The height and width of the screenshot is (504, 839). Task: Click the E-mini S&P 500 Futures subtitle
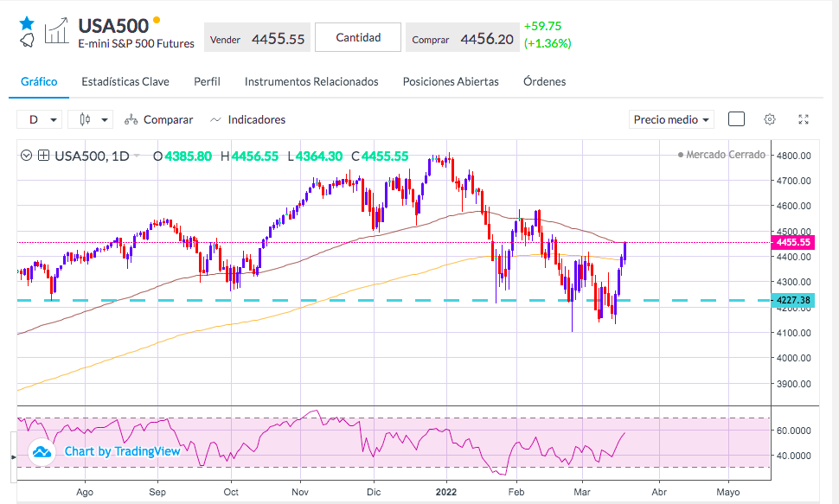137,44
